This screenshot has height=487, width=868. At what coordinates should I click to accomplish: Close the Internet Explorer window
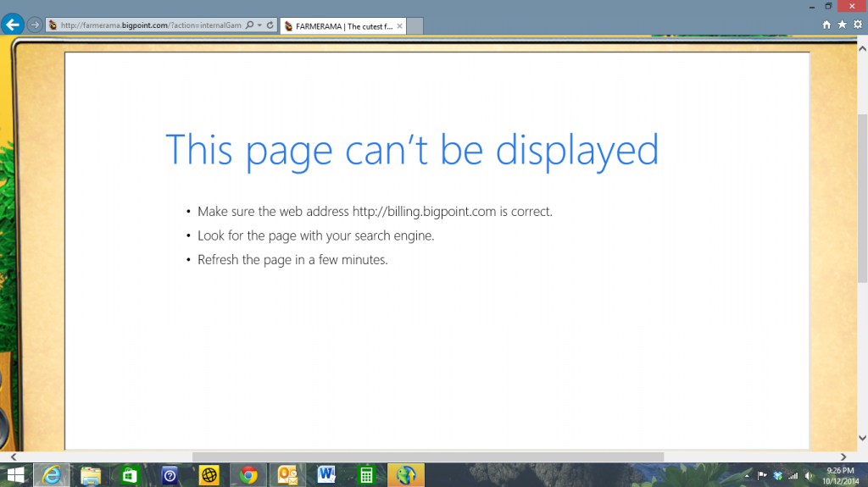(852, 6)
